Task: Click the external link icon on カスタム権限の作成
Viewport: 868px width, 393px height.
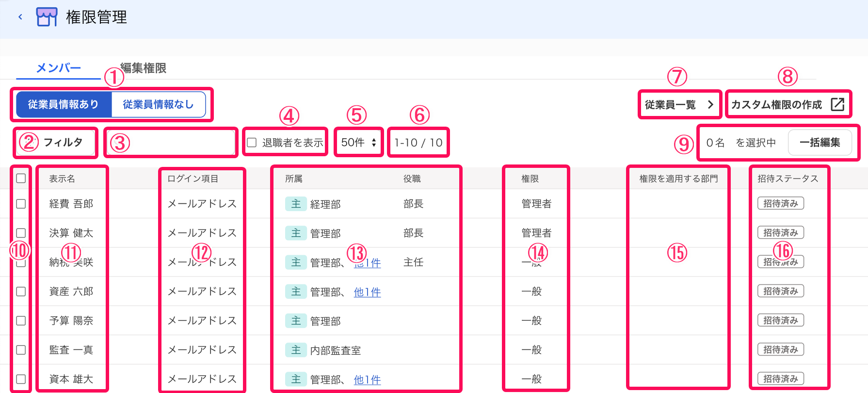Action: click(x=837, y=104)
